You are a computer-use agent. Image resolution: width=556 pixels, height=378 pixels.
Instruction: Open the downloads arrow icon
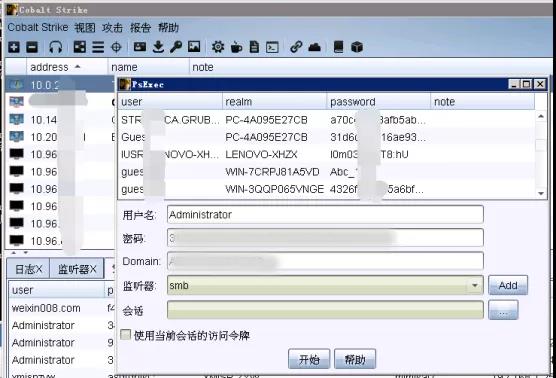pos(158,47)
